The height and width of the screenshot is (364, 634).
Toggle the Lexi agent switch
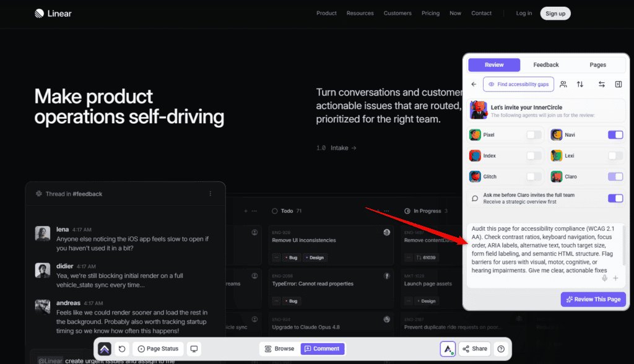pyautogui.click(x=615, y=156)
